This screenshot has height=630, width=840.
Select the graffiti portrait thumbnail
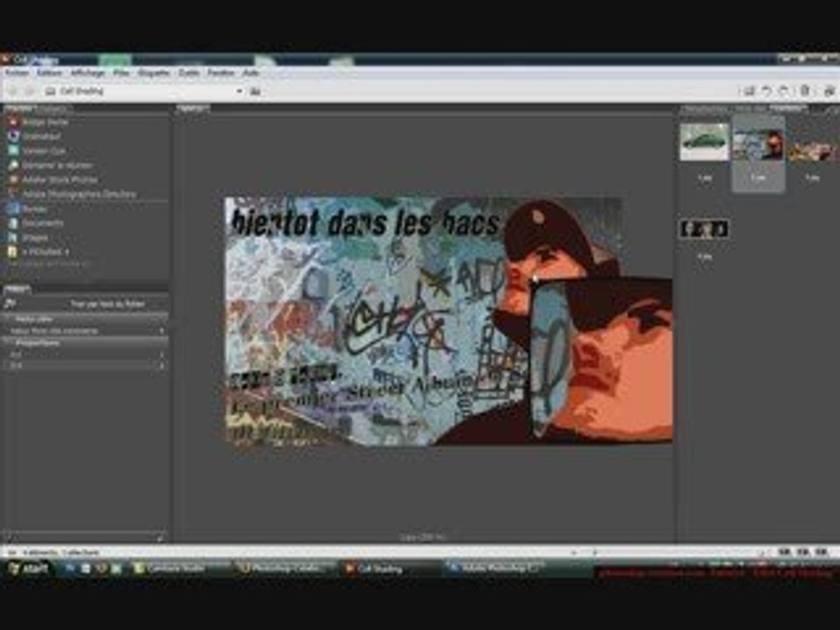pos(758,144)
